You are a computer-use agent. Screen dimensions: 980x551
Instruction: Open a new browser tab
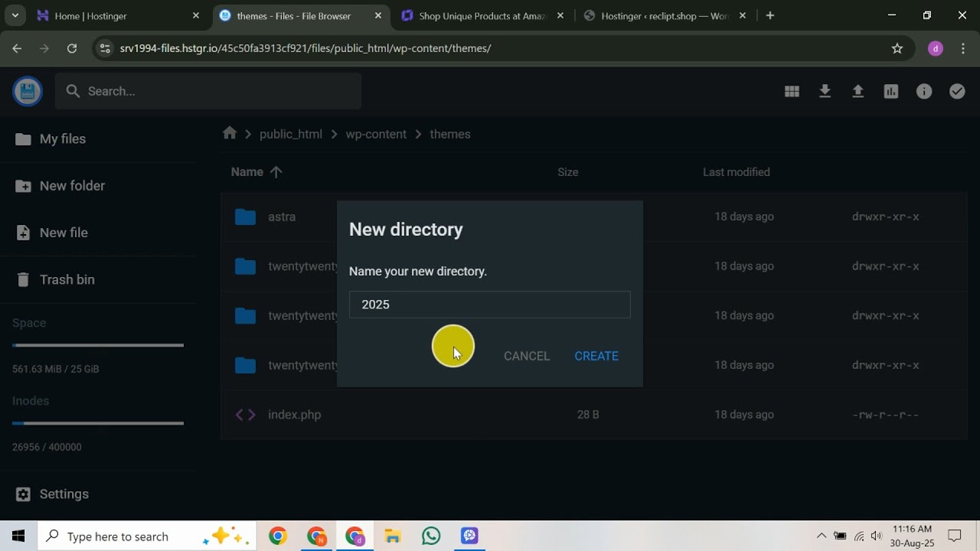click(x=770, y=15)
